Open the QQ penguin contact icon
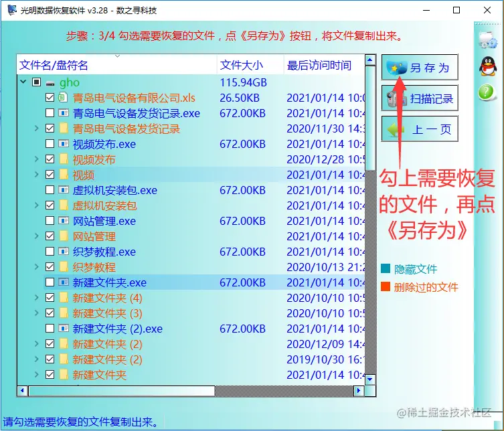 [x=488, y=66]
